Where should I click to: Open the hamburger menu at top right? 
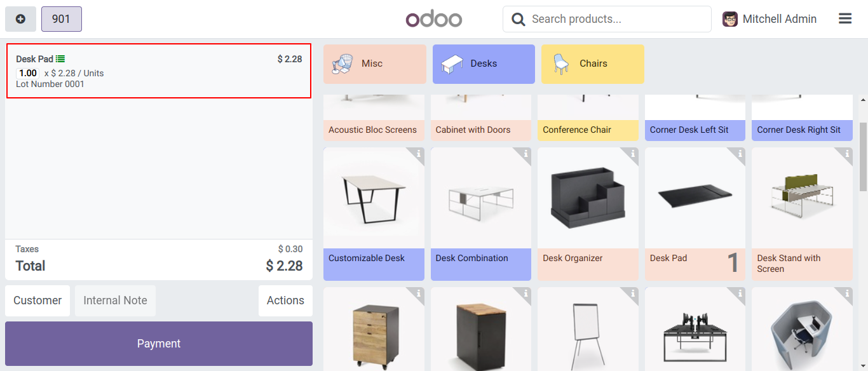844,19
